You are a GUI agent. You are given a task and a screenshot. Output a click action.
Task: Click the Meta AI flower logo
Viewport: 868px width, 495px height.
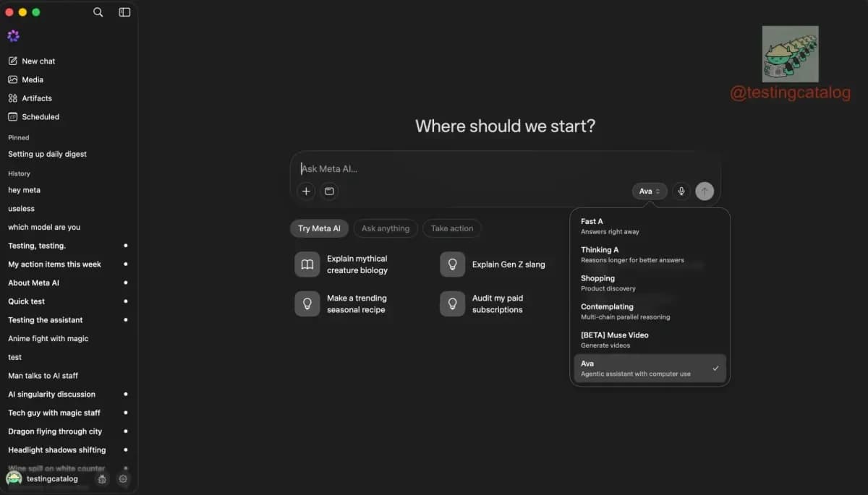tap(13, 35)
